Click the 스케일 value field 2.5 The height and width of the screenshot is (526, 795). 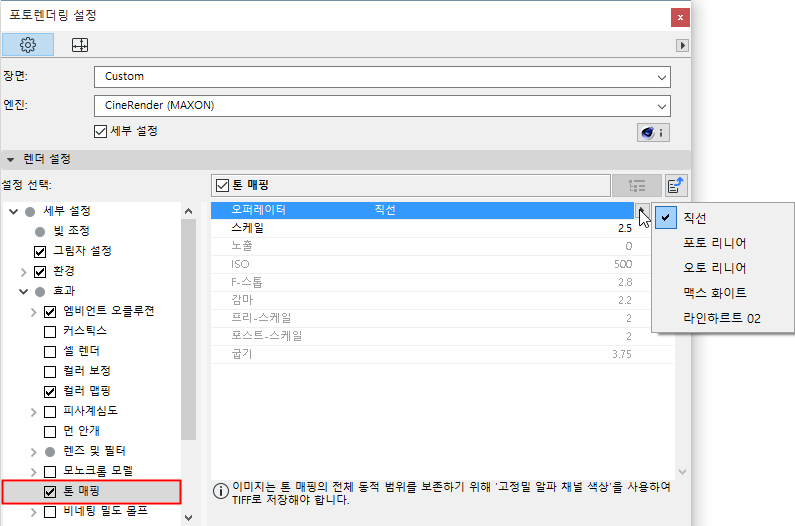tap(625, 228)
